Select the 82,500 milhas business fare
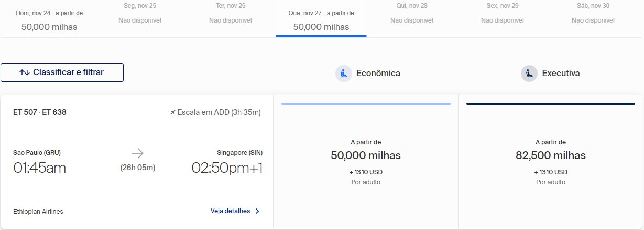644x230 pixels. [x=551, y=162]
